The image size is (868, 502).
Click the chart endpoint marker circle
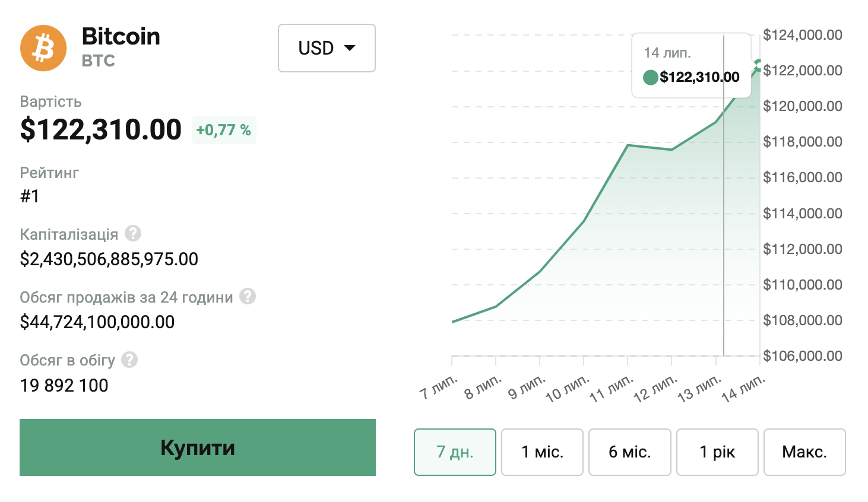tap(759, 65)
